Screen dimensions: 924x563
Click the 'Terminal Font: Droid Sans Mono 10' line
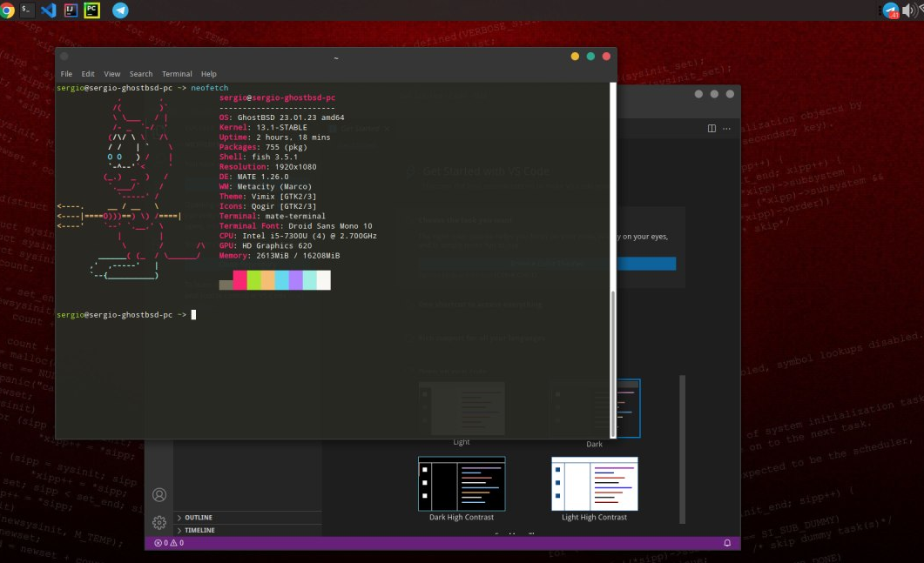tap(296, 226)
